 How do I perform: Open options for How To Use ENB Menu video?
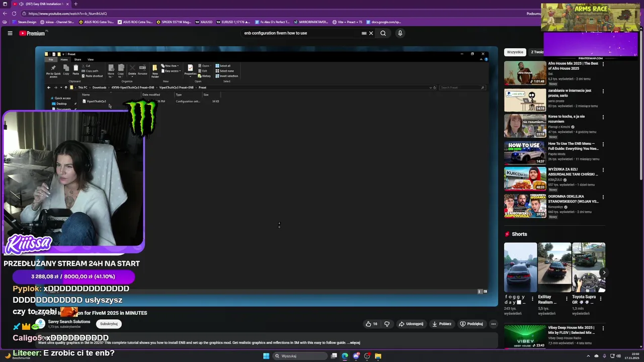(603, 144)
